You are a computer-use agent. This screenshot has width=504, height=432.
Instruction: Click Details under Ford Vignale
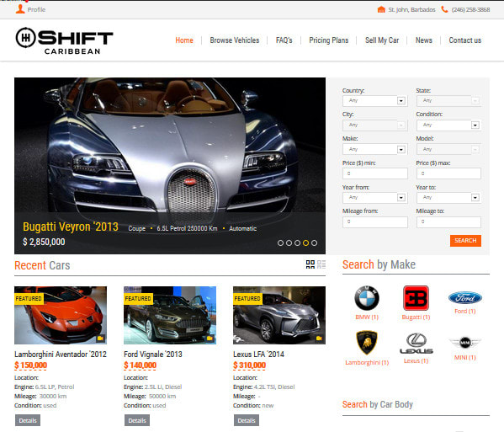coord(137,420)
